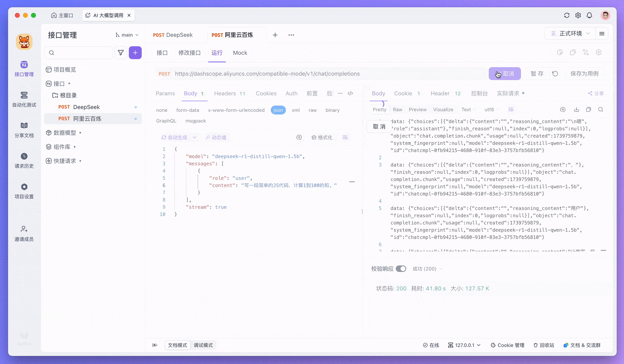Open Cookie 管理 in status bar
The image size is (624, 364).
point(508,345)
